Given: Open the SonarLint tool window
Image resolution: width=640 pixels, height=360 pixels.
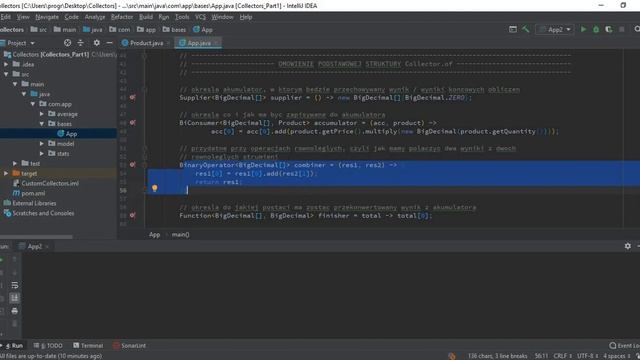Looking at the screenshot, I should pos(129,346).
